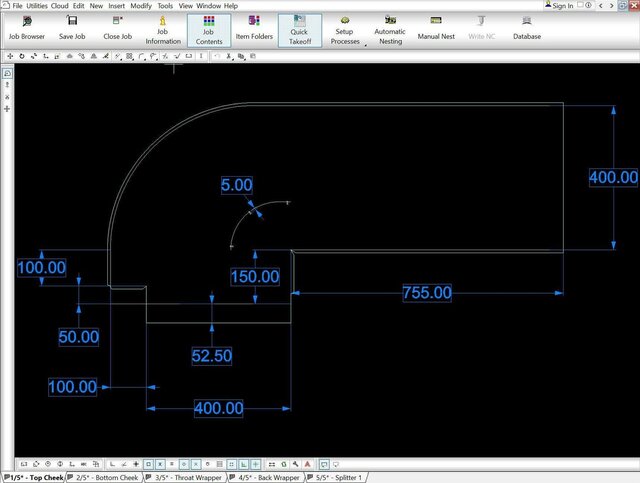Viewport: 640px width, 483px height.
Task: Toggle the Job Contents view
Action: (208, 30)
